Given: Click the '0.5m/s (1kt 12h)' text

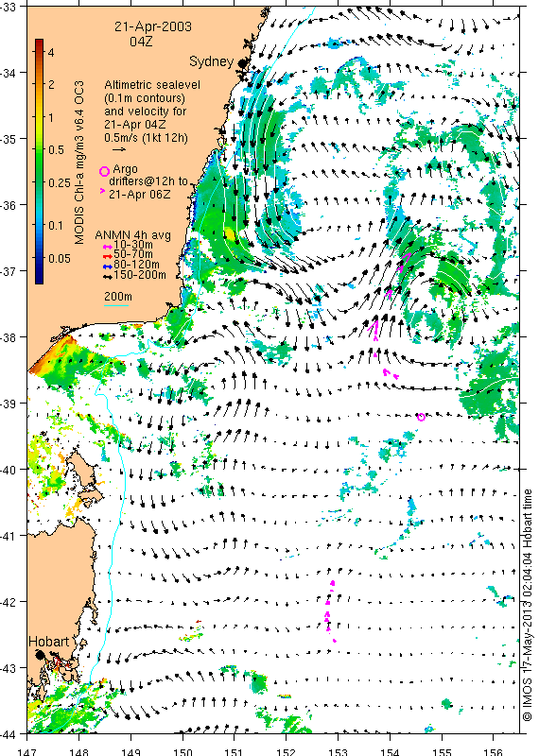Looking at the screenshot, I should (x=146, y=138).
